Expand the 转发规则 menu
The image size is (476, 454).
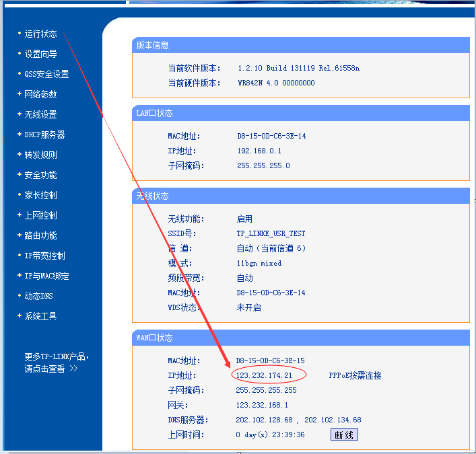click(x=40, y=155)
